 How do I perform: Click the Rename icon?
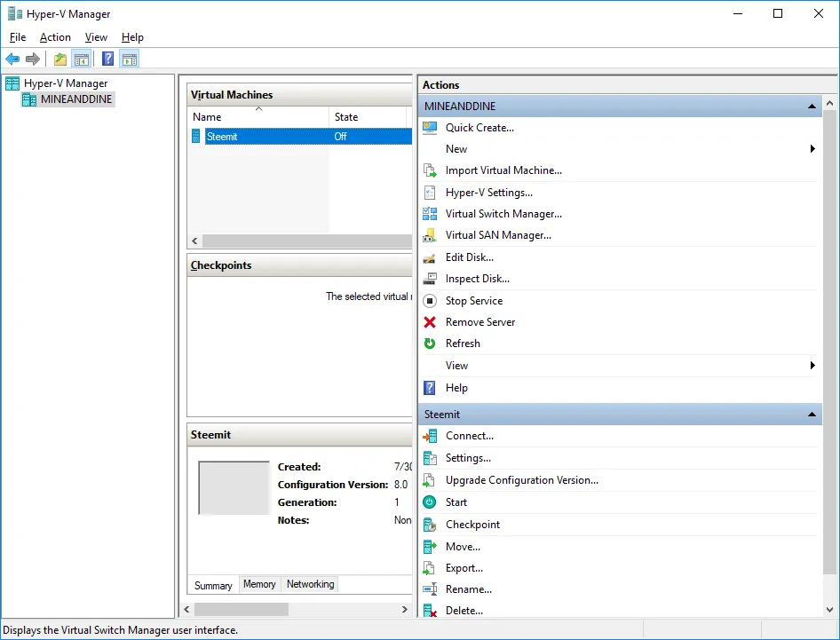tap(430, 589)
